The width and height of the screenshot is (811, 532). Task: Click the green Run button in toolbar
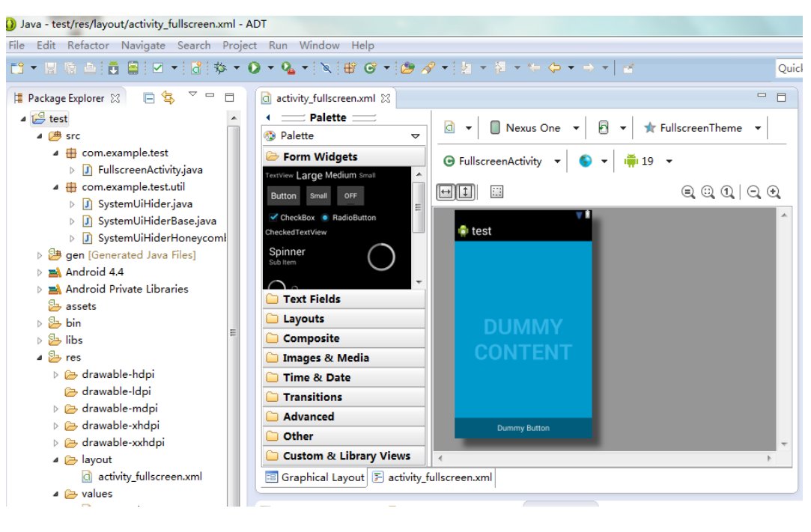[x=254, y=68]
